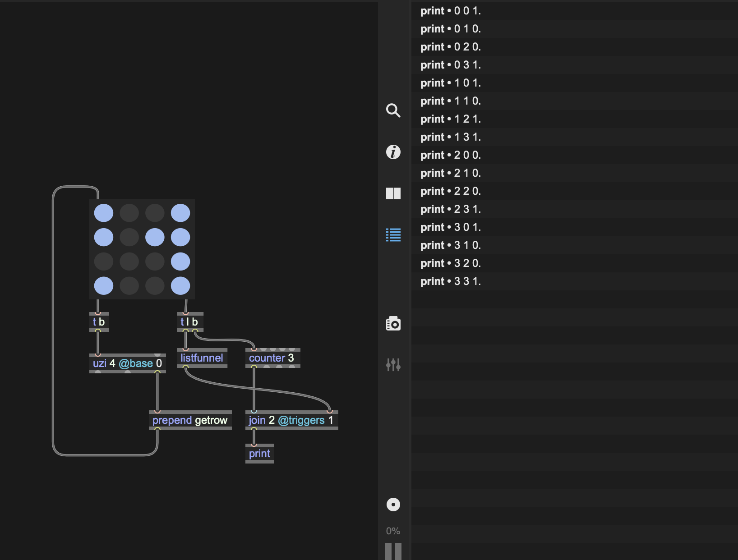Click the 'prepend getrow' object

(190, 420)
